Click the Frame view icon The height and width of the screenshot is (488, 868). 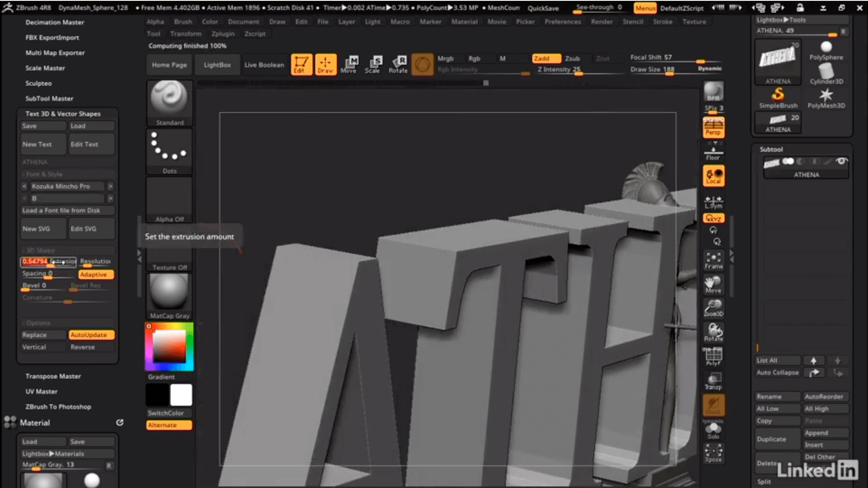[713, 261]
